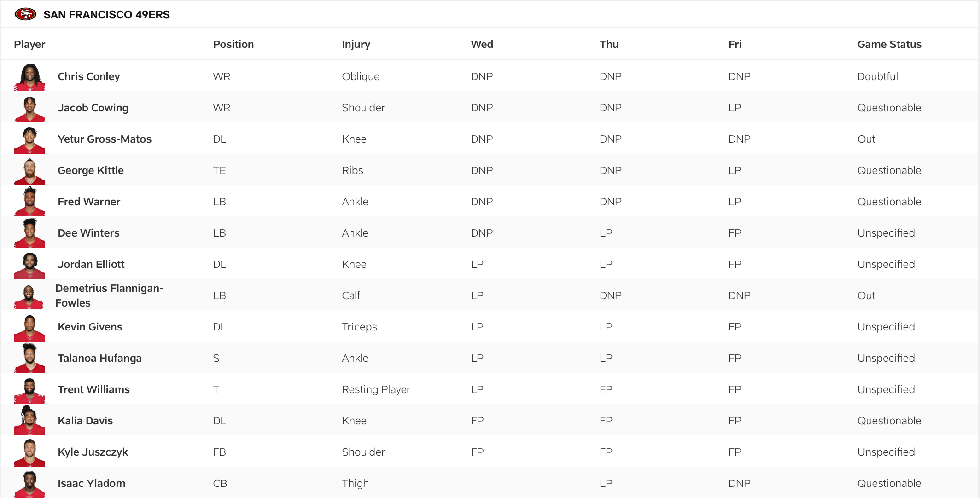Open Kyle Juszczyk's headshot thumbnail
980x498 pixels.
tap(29, 452)
